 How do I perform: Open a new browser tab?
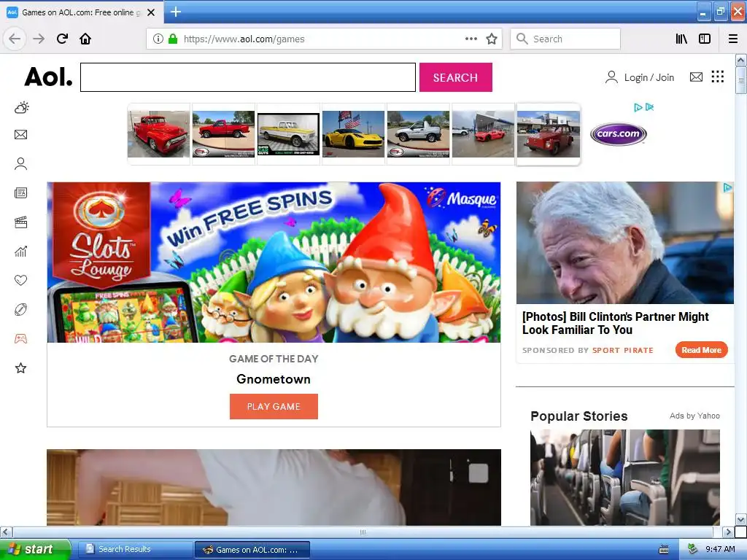(176, 12)
